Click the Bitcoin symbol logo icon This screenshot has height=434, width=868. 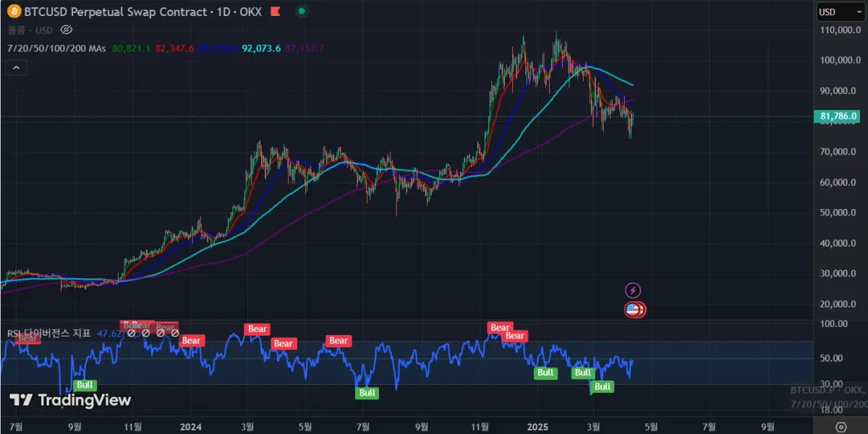[14, 12]
